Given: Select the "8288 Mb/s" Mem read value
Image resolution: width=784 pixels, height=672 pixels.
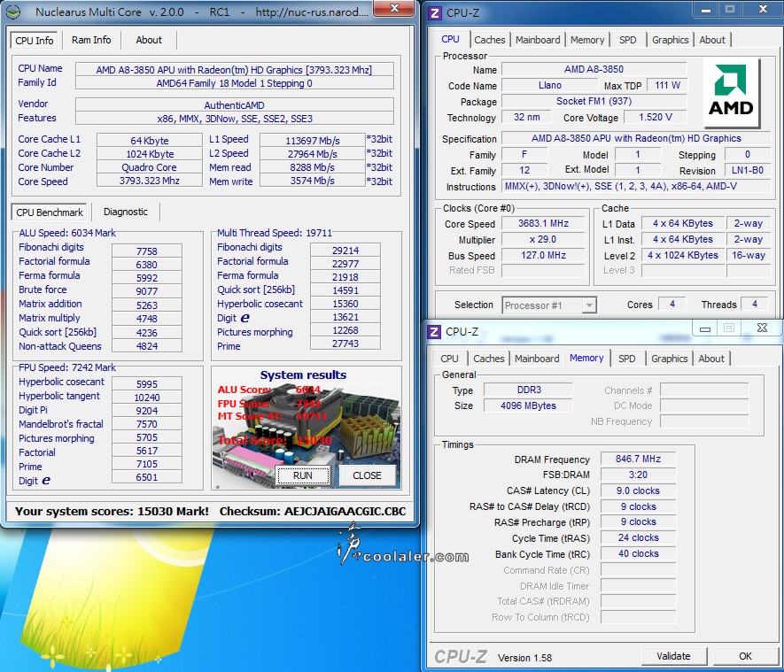Looking at the screenshot, I should point(313,167).
